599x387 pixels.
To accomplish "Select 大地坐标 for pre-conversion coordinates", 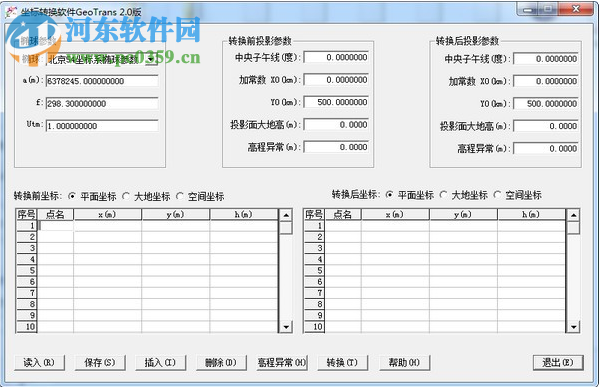I will [146, 196].
